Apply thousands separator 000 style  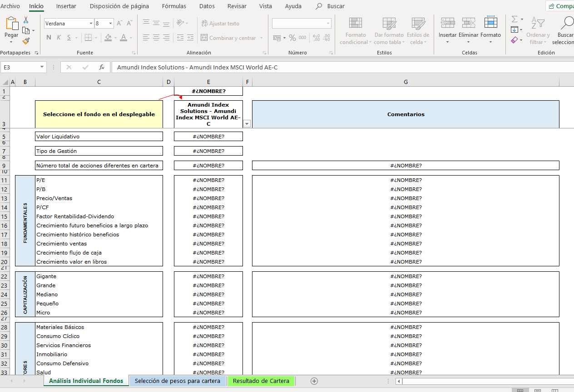coord(302,38)
